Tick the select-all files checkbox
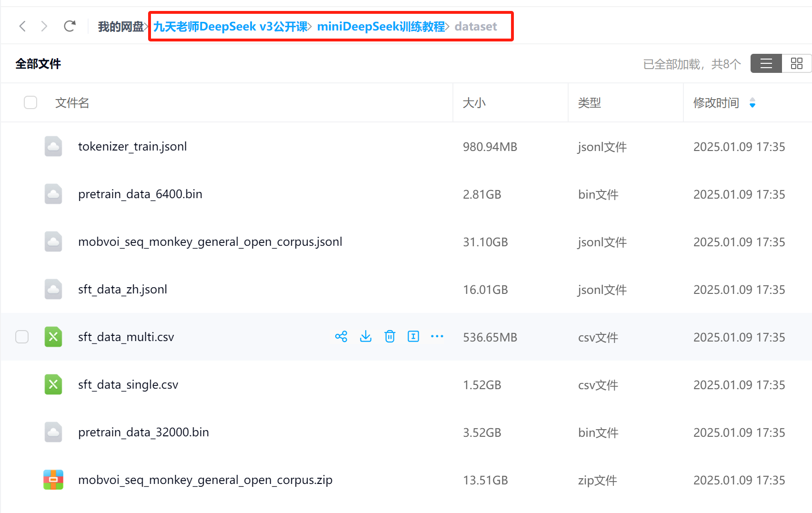812x513 pixels. coord(30,102)
